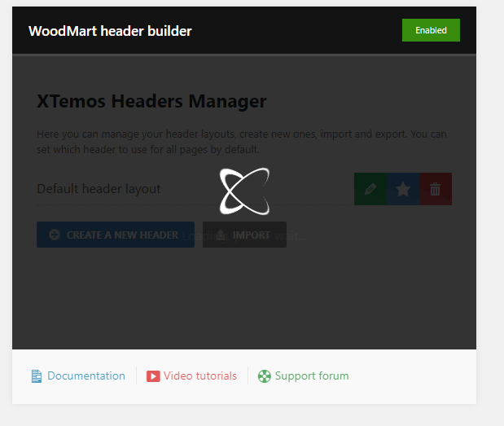
Task: Open the Documentation link
Action: pyautogui.click(x=78, y=375)
